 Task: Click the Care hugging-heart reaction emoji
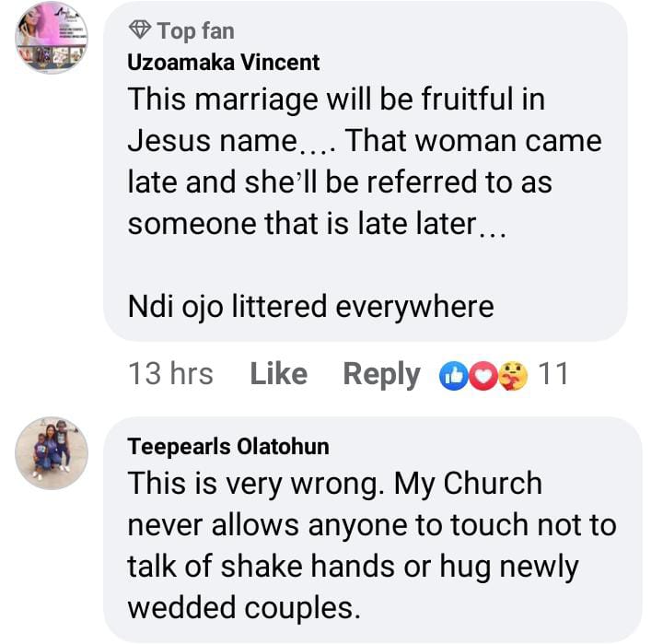pos(512,375)
